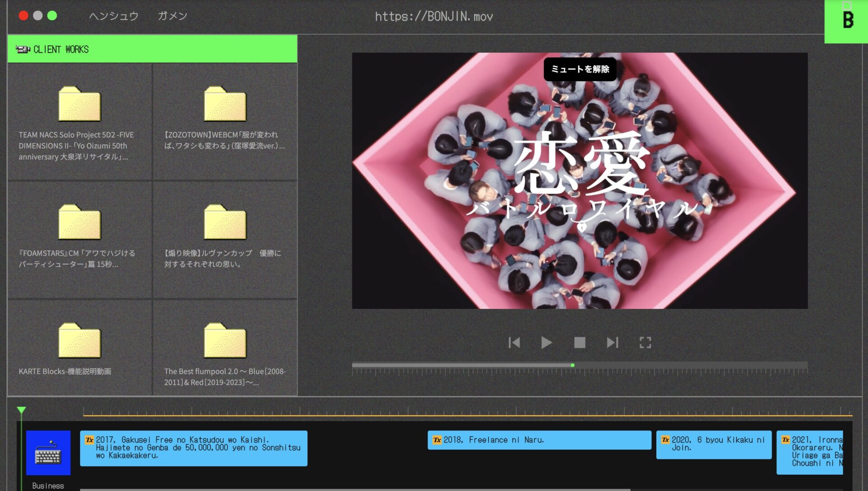Viewport: 868px width, 491px height.
Task: Skip to next video
Action: tap(613, 343)
